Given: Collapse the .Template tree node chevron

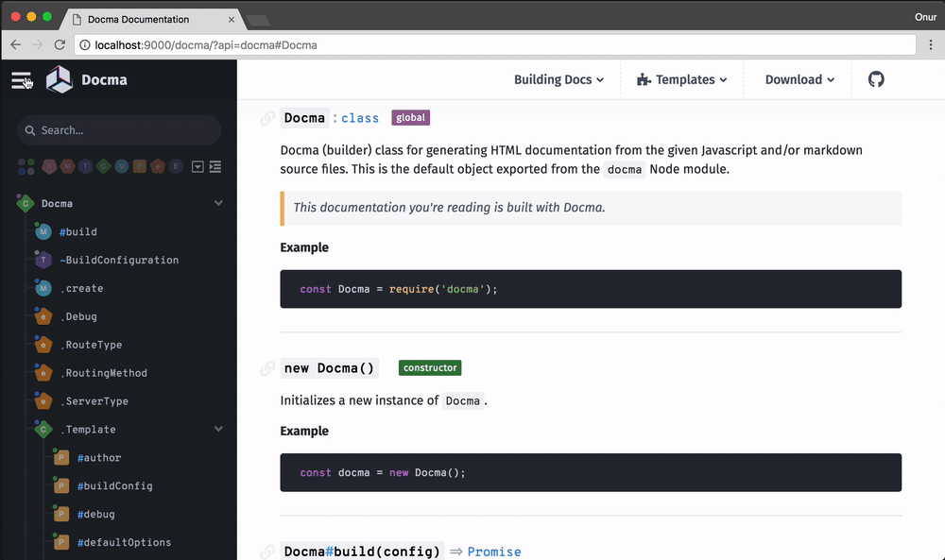Looking at the screenshot, I should 218,429.
